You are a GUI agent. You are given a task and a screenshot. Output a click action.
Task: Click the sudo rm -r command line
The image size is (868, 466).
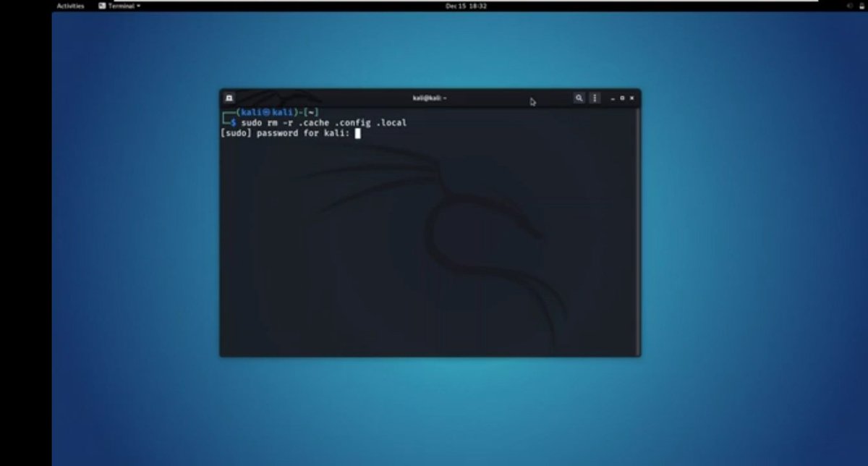pyautogui.click(x=323, y=122)
